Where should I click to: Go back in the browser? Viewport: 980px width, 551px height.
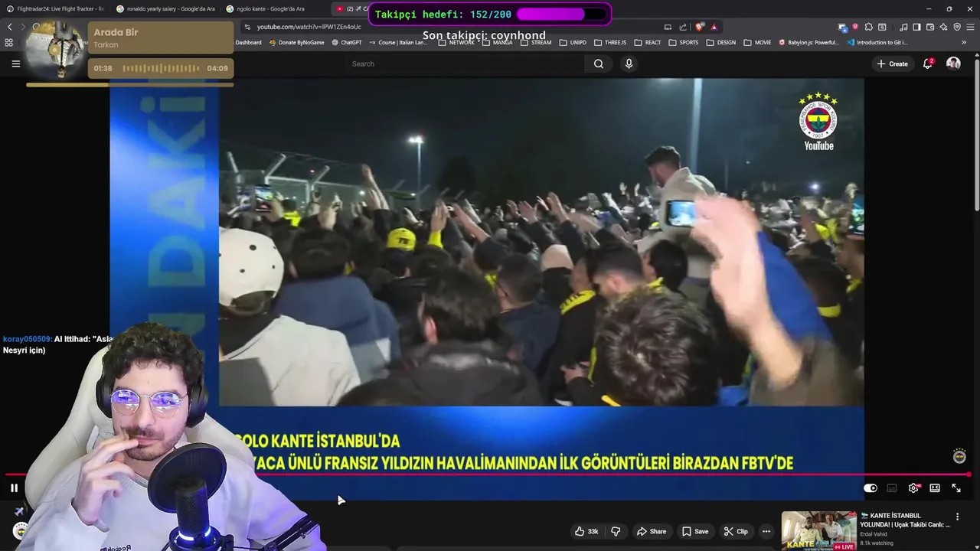pyautogui.click(x=9, y=27)
